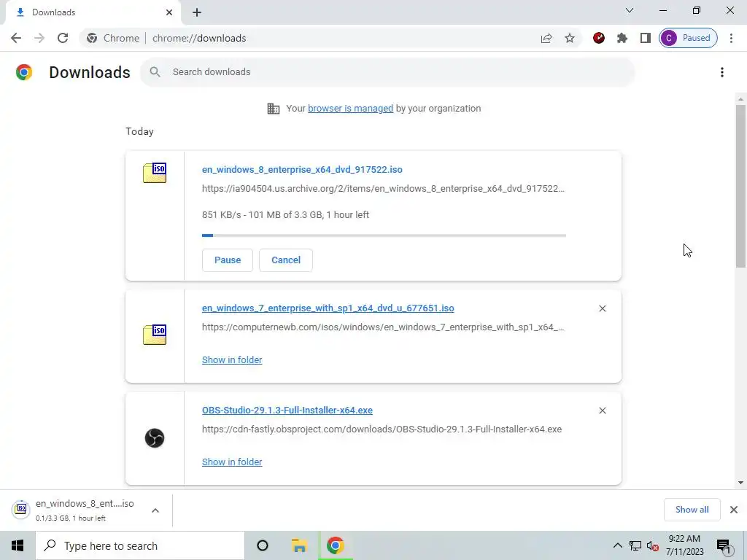Remove Windows 7 ISO from the list
Viewport: 747px width, 560px height.
602,308
